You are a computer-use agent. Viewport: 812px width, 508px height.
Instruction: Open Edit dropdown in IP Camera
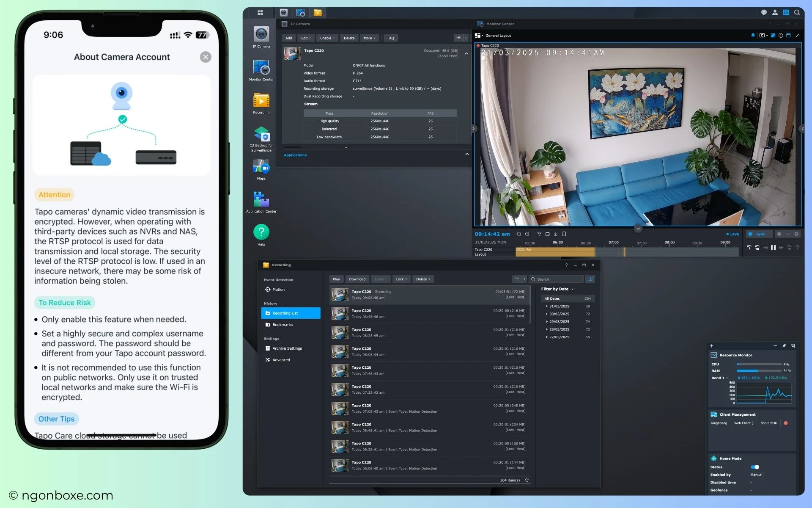(306, 38)
